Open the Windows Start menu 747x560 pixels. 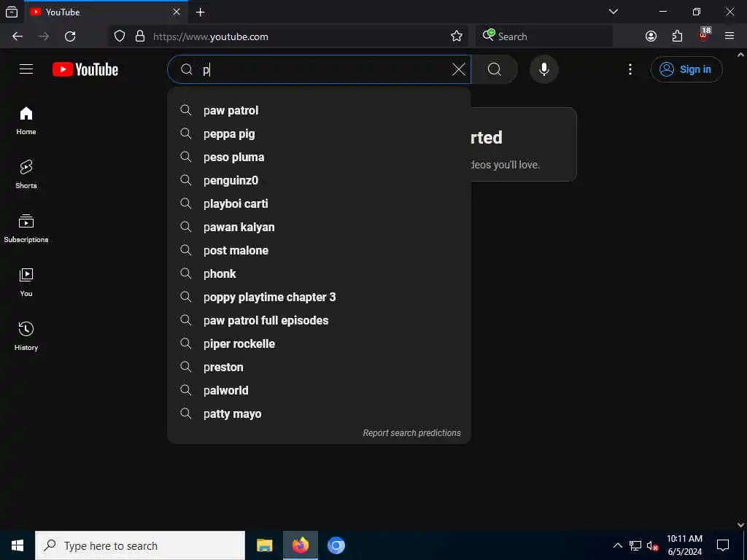click(18, 545)
